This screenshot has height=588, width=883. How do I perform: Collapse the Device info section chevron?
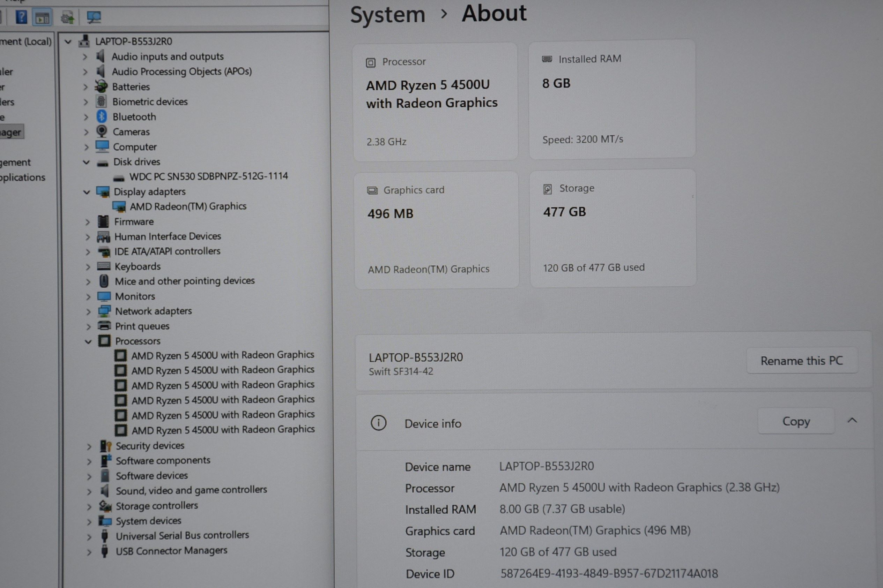852,420
